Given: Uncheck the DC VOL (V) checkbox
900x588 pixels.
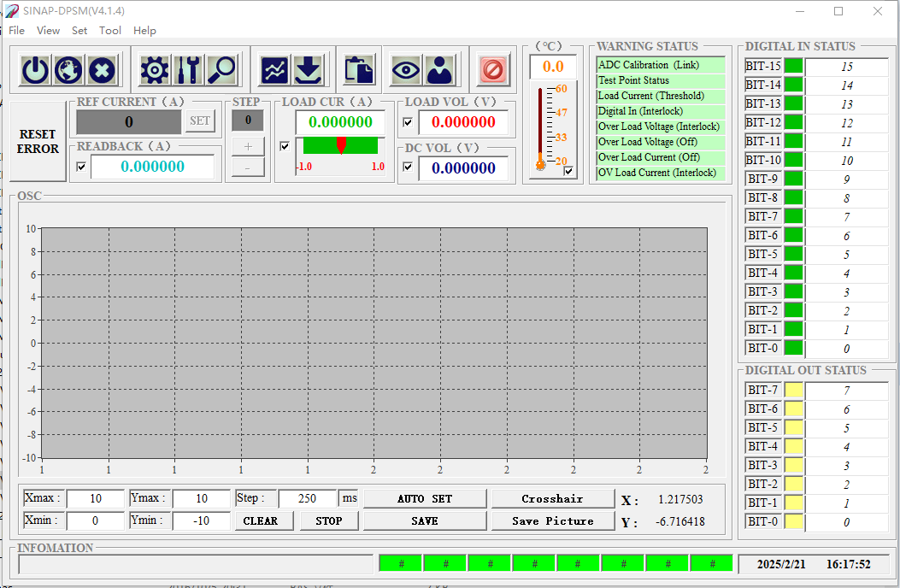Looking at the screenshot, I should (408, 168).
